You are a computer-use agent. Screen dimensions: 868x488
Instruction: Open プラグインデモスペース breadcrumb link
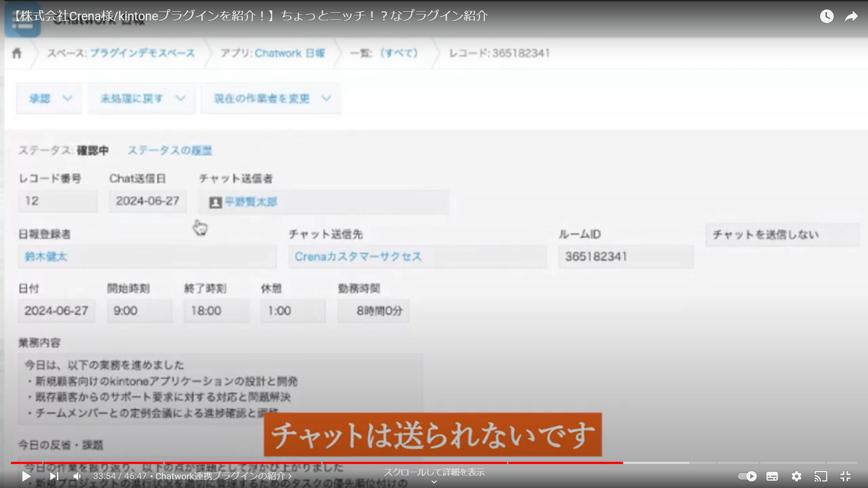142,53
